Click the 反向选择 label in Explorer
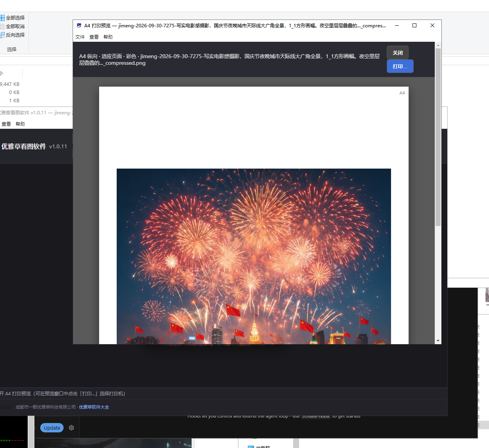The width and height of the screenshot is (489, 448). (15, 35)
